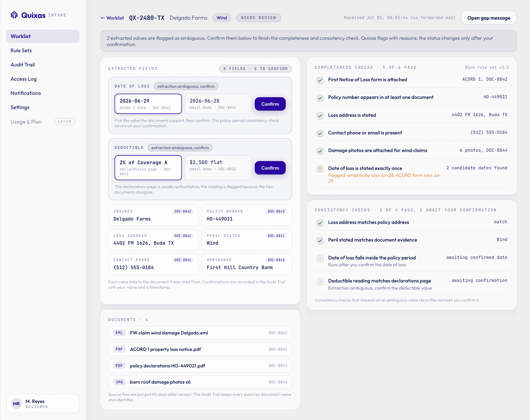Toggle Loss address matches policy check mark
This screenshot has height=420, width=530.
pyautogui.click(x=320, y=223)
